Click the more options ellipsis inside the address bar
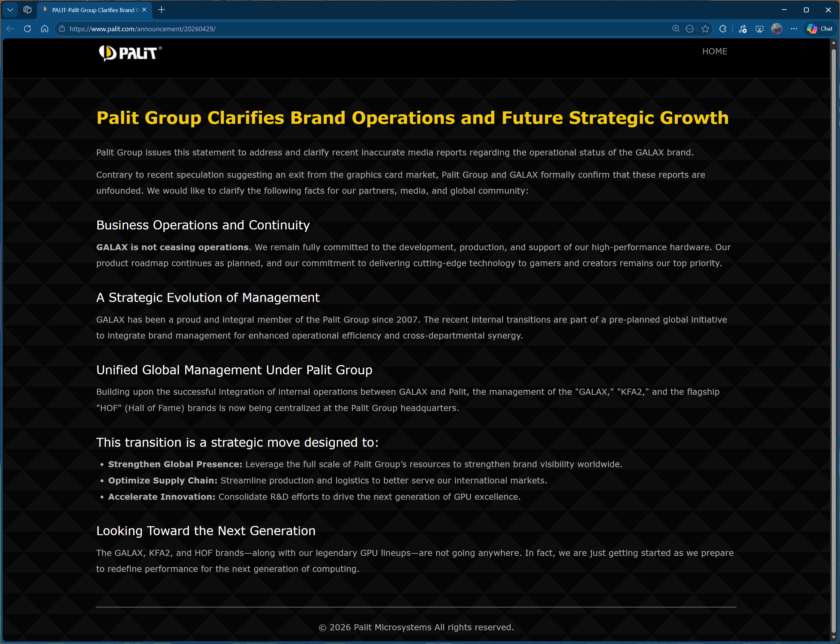This screenshot has height=644, width=840. tap(690, 28)
